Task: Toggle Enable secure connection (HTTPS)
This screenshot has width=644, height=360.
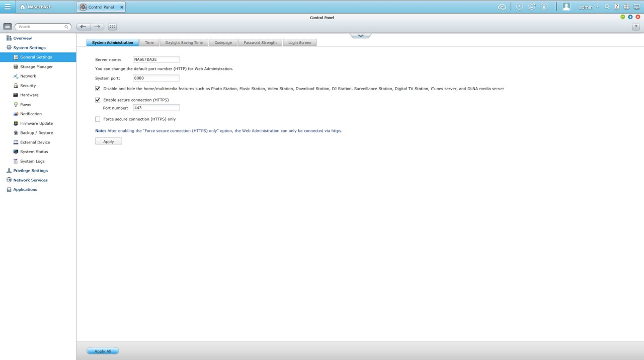Action: tap(98, 100)
